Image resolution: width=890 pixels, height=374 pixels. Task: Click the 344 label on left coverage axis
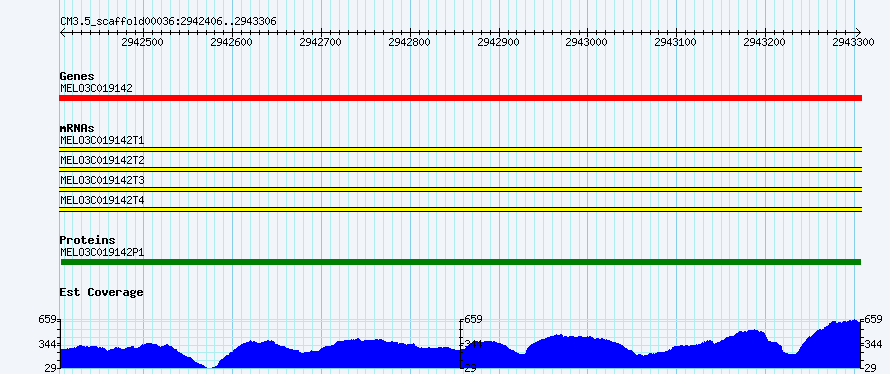click(x=47, y=344)
